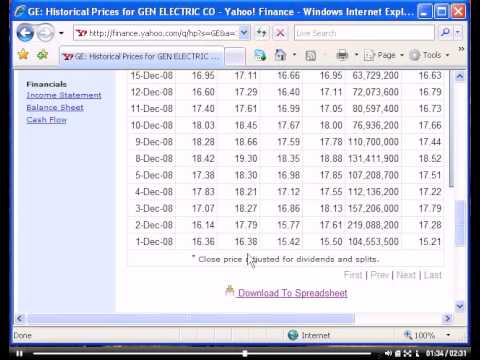Image resolution: width=480 pixels, height=360 pixels.
Task: Open the Cash Flow link
Action: tap(47, 120)
